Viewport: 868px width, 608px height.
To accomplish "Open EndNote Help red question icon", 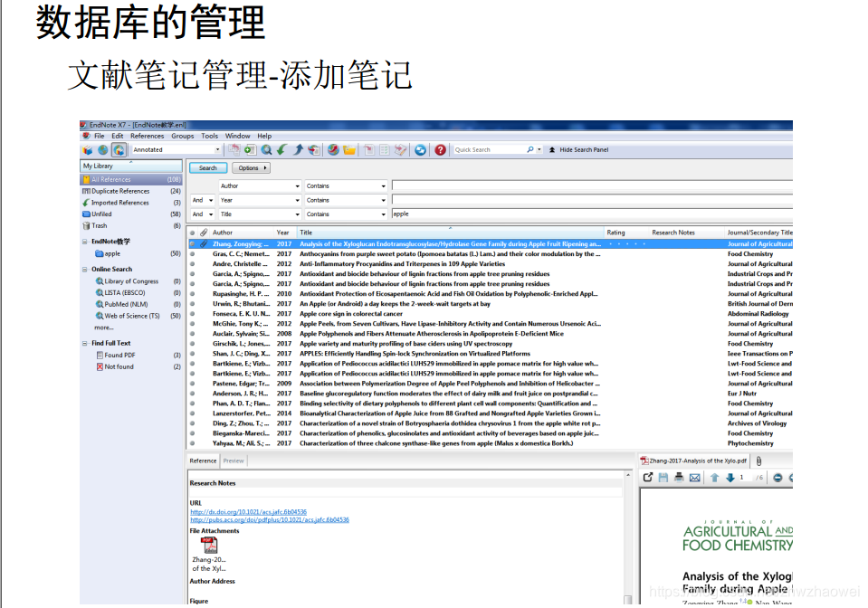I will click(440, 150).
